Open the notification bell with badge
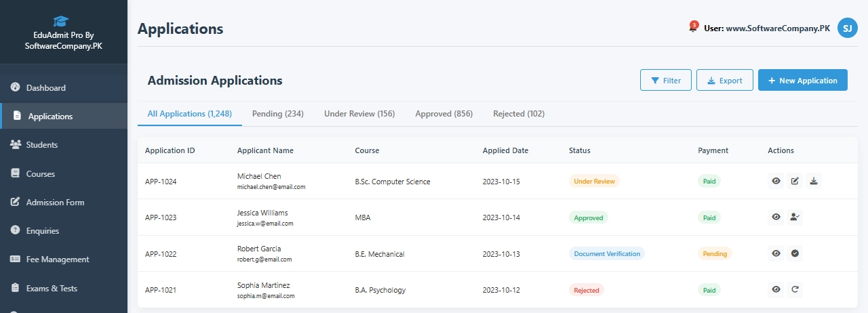868x313 pixels. click(x=693, y=28)
